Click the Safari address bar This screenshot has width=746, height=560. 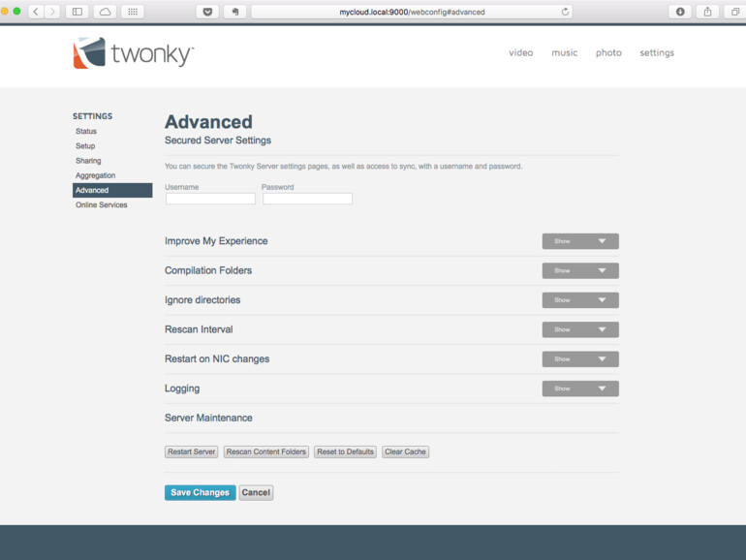click(412, 12)
